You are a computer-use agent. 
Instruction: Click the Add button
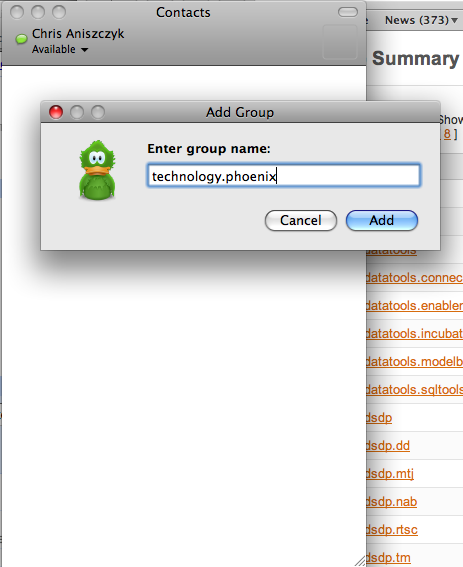coord(382,220)
